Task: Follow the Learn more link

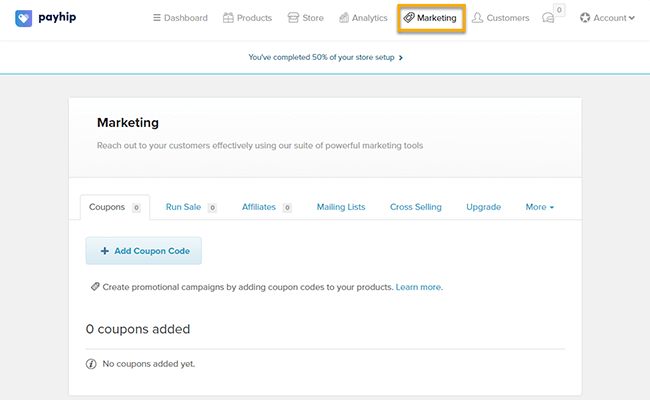Action: (x=418, y=287)
